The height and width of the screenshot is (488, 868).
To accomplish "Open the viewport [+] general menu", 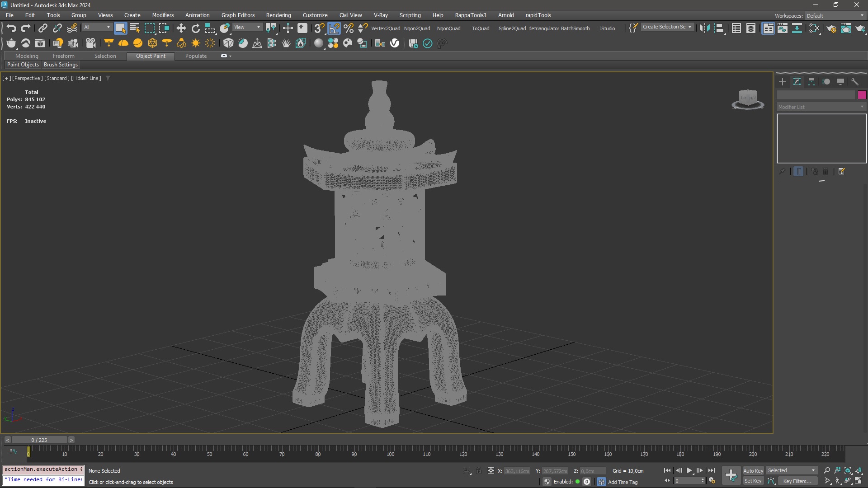I will pyautogui.click(x=6, y=78).
